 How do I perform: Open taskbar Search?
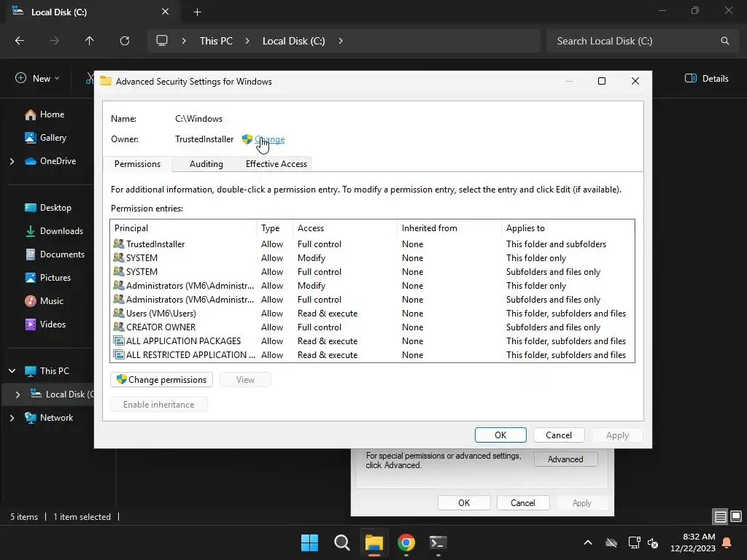click(x=341, y=542)
